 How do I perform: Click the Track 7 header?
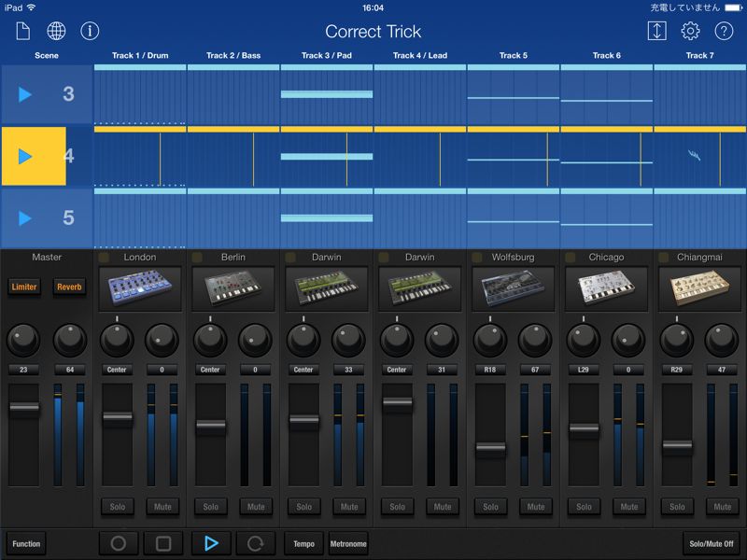(x=699, y=55)
